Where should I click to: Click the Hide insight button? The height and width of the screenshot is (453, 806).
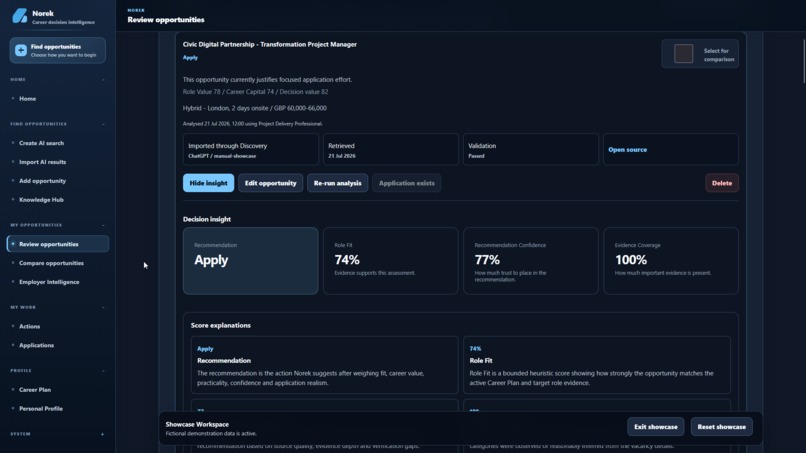coord(208,183)
